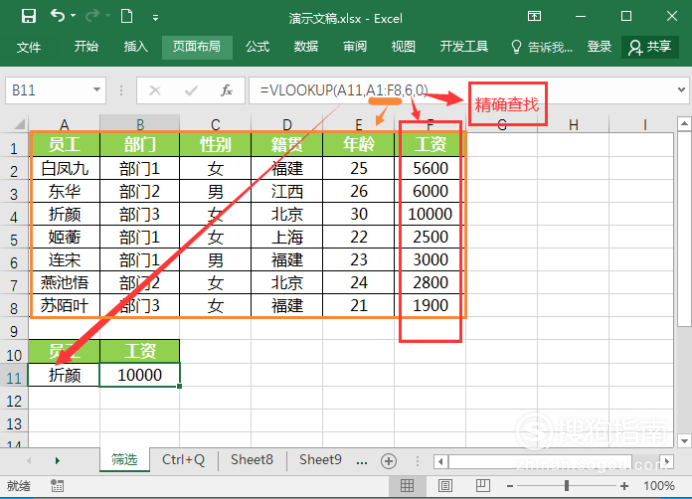Click the Undo arrow icon
Screen dimensions: 692x499
[57, 16]
